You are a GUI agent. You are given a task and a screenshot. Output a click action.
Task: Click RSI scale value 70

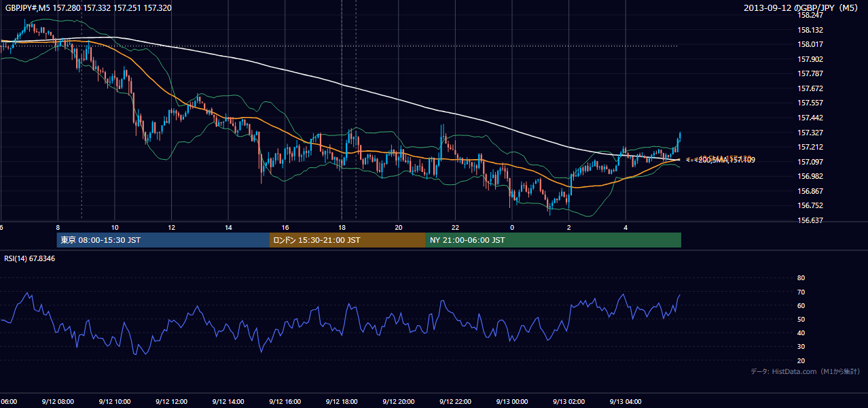[801, 292]
